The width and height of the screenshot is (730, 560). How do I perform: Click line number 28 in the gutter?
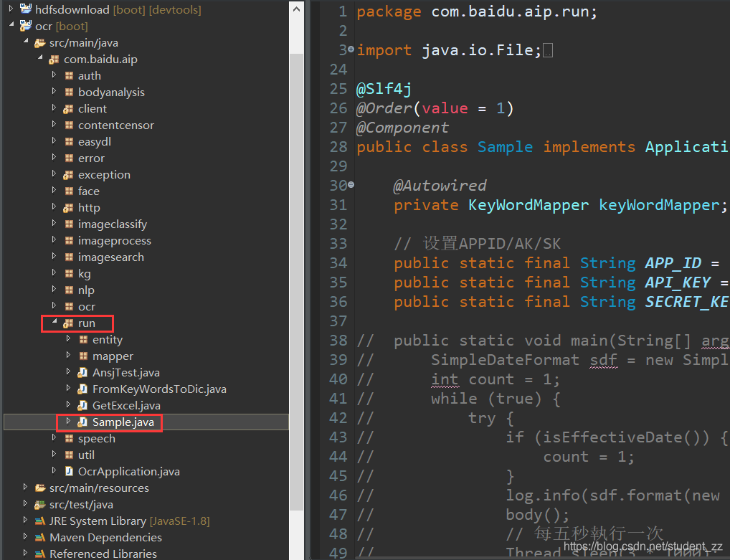pos(338,147)
